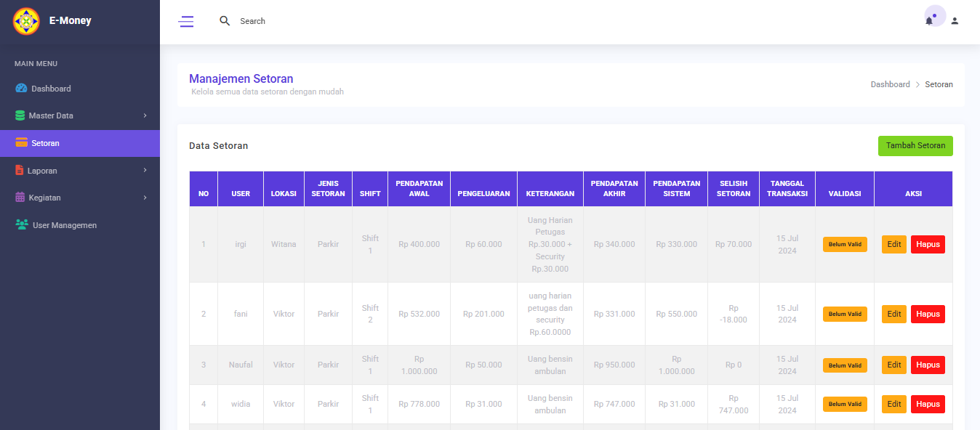Image resolution: width=980 pixels, height=430 pixels.
Task: Click the Laporan document icon
Action: [20, 171]
